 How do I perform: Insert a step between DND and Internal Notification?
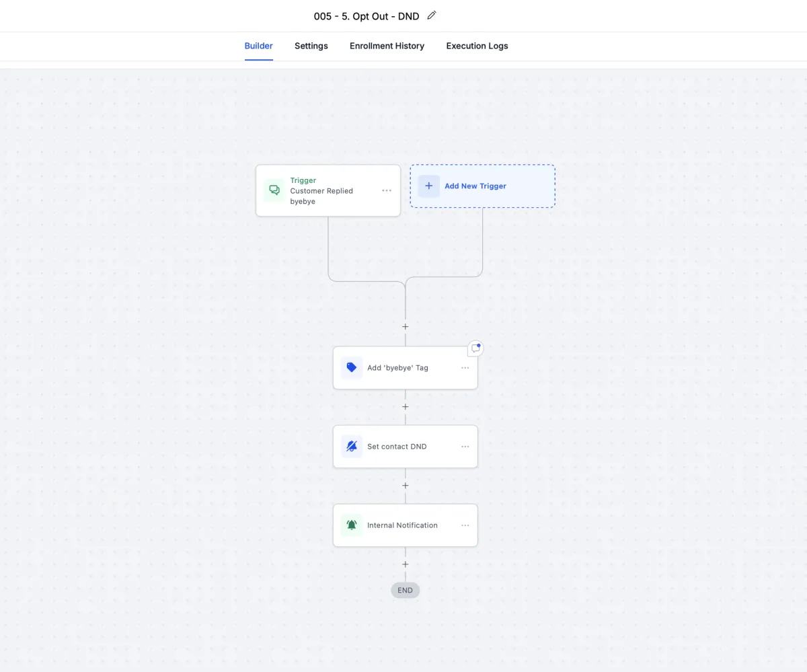point(406,486)
